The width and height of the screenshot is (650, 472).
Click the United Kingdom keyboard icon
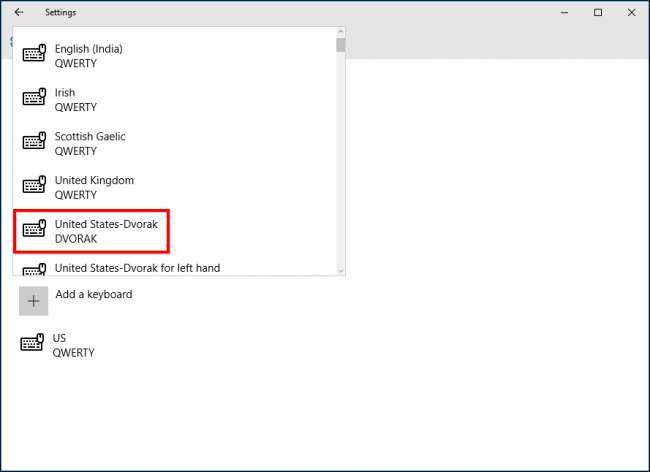(x=34, y=184)
